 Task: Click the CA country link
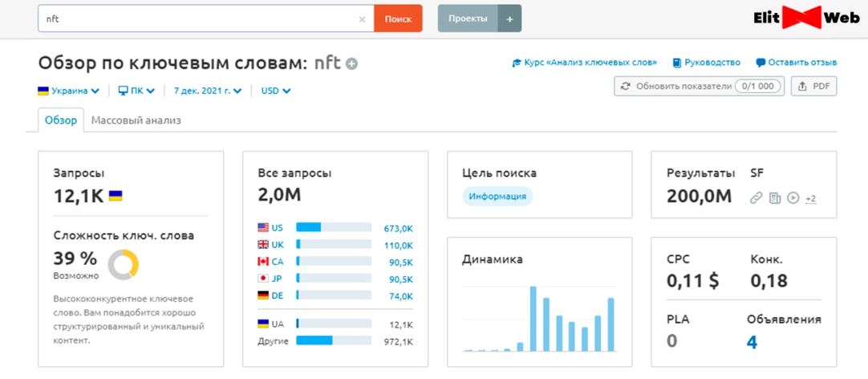point(278,261)
